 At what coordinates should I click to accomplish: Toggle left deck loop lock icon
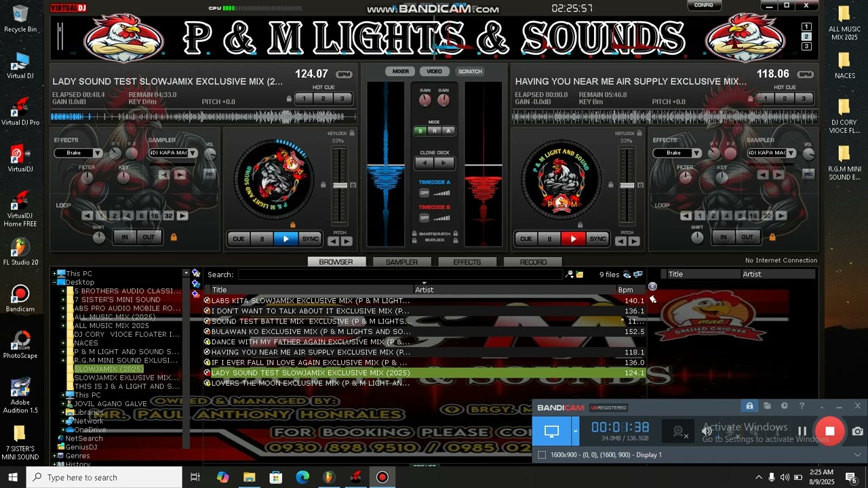click(x=174, y=237)
